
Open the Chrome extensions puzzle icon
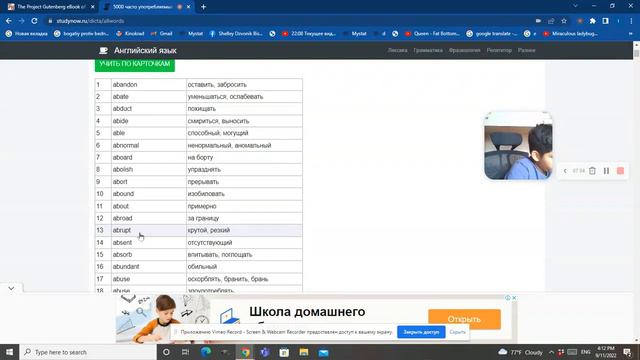(x=593, y=21)
